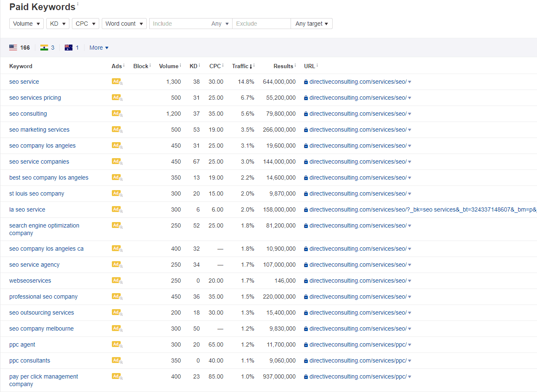Open the Volume filter dropdown
The image size is (537, 392).
coord(26,24)
